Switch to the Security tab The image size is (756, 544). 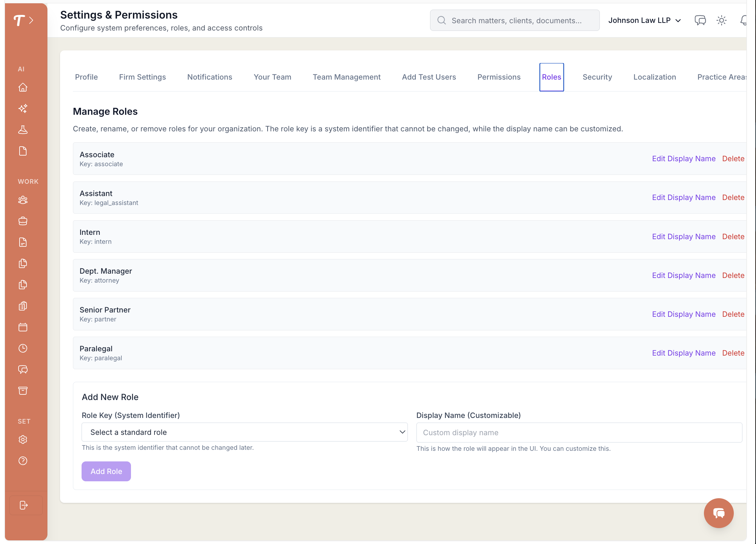tap(597, 77)
